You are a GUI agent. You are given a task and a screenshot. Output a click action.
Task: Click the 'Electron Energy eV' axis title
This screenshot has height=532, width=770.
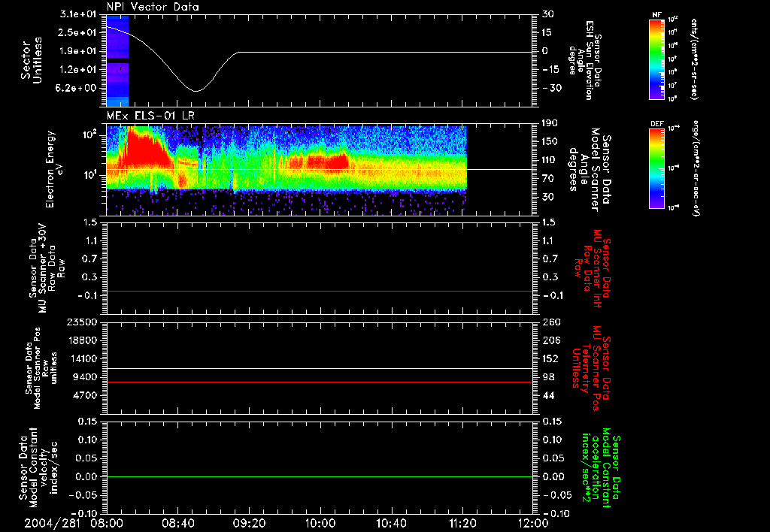[53, 169]
